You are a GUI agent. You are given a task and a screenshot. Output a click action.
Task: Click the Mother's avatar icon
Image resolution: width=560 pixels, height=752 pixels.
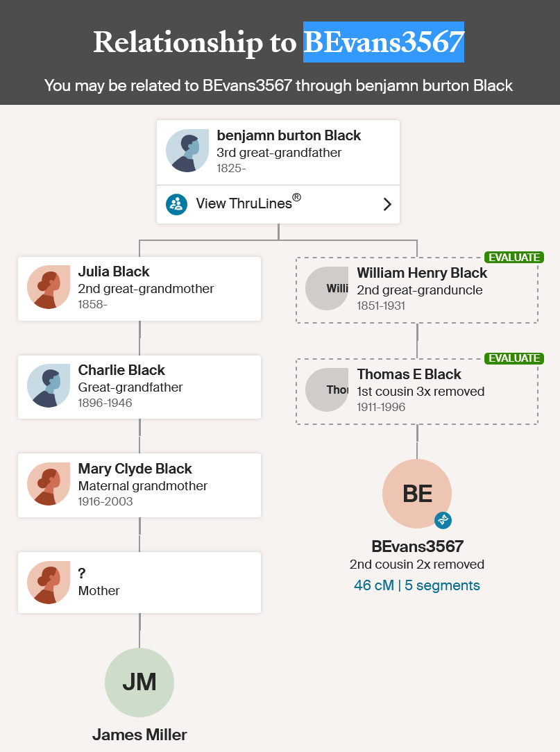49,582
